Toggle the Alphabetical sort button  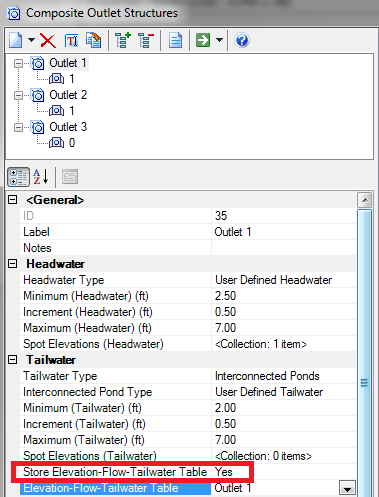click(x=41, y=177)
